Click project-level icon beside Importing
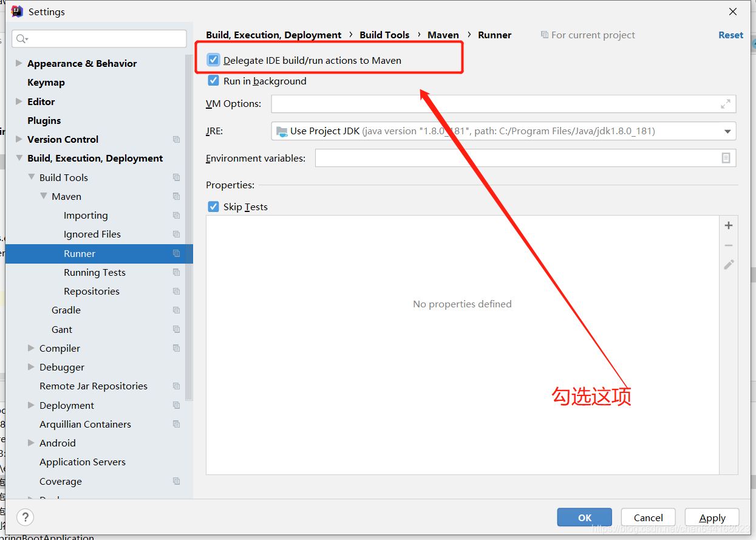This screenshot has height=540, width=756. (x=176, y=215)
